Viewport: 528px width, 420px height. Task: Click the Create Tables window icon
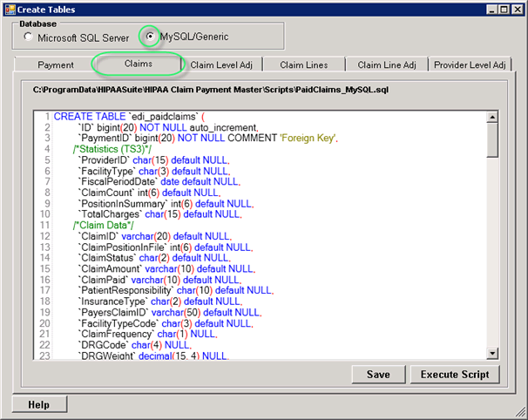[9, 9]
